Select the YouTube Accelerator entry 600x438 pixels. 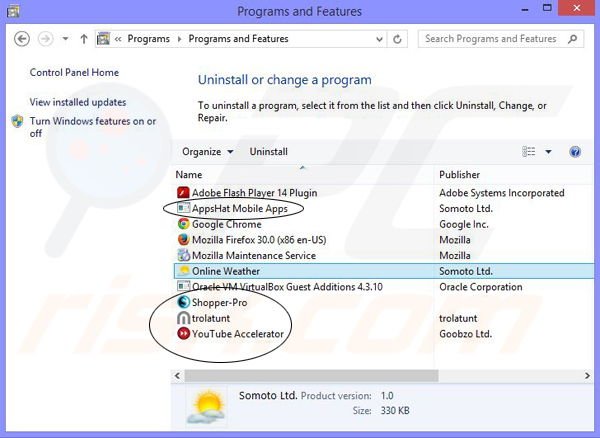point(238,334)
